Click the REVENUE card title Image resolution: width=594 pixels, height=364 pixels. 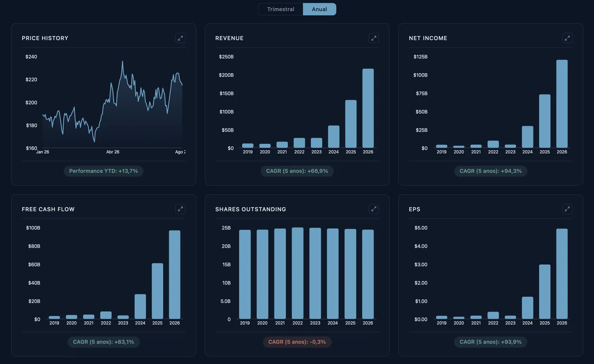pyautogui.click(x=229, y=38)
